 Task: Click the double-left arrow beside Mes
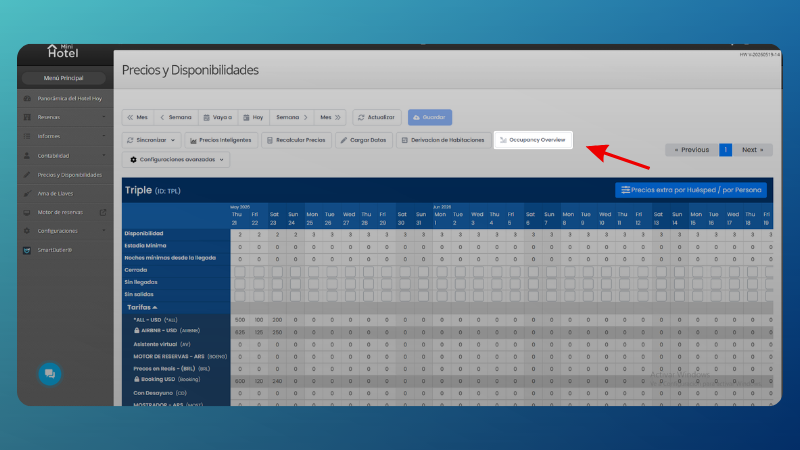click(x=130, y=117)
